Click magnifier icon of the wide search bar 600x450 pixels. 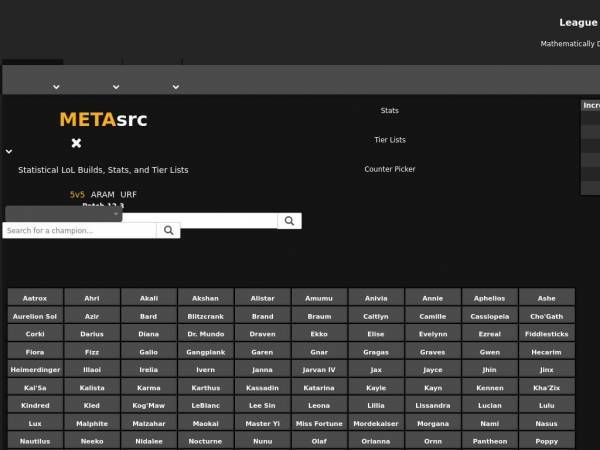coord(289,221)
